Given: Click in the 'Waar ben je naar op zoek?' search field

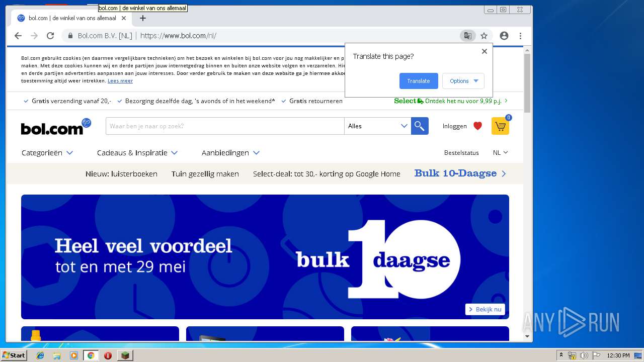Looking at the screenshot, I should point(225,126).
